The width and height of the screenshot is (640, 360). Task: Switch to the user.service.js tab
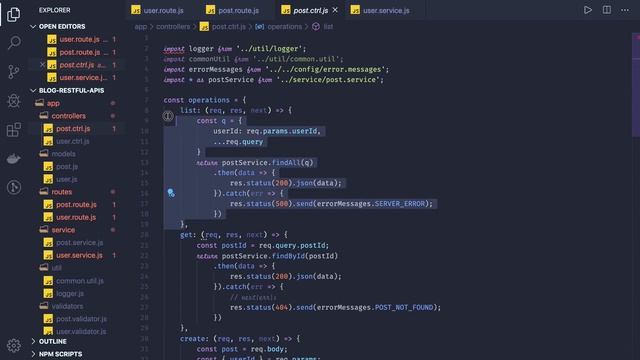(380, 10)
